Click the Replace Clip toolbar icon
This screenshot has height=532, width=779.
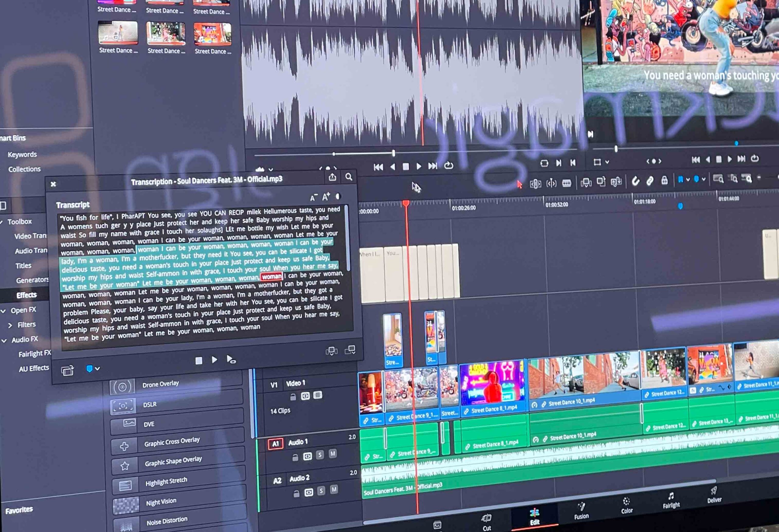(616, 181)
